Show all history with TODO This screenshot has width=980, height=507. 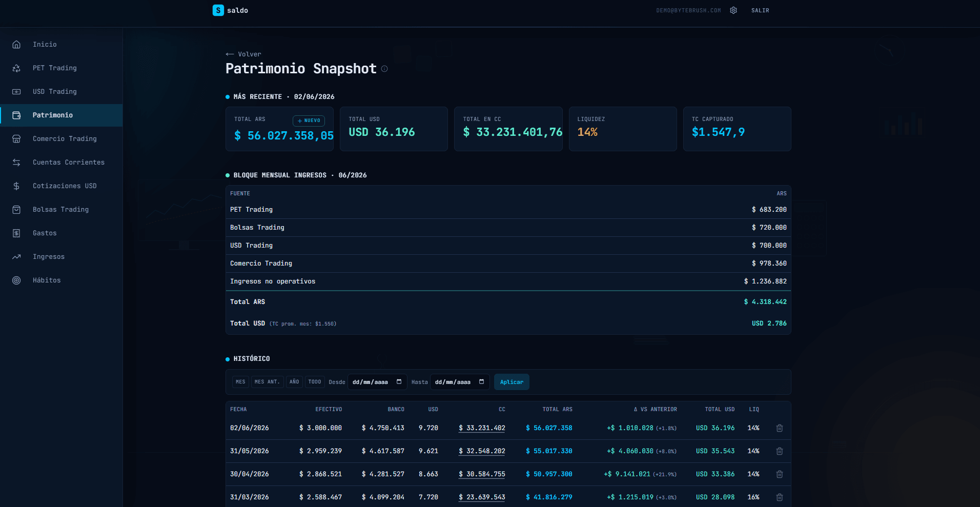click(315, 382)
